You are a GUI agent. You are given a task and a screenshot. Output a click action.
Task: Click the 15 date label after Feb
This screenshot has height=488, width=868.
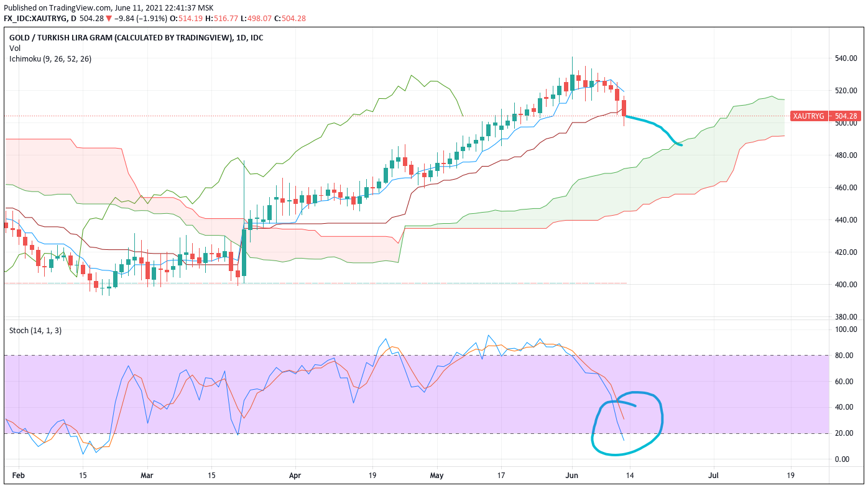pyautogui.click(x=83, y=474)
